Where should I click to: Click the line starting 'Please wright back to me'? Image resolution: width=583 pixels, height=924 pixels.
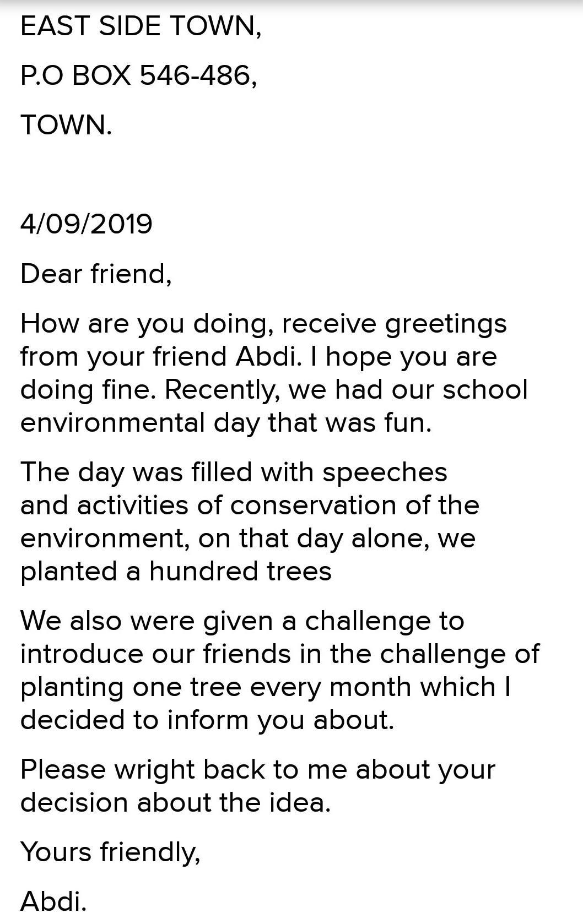(x=257, y=769)
